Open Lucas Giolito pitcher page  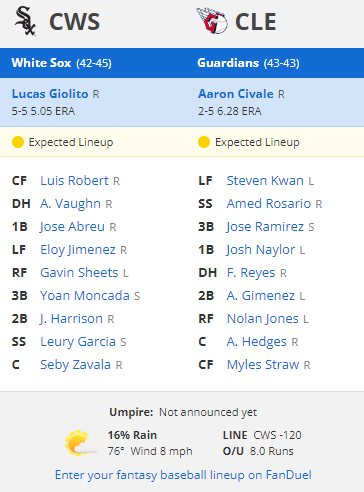50,94
